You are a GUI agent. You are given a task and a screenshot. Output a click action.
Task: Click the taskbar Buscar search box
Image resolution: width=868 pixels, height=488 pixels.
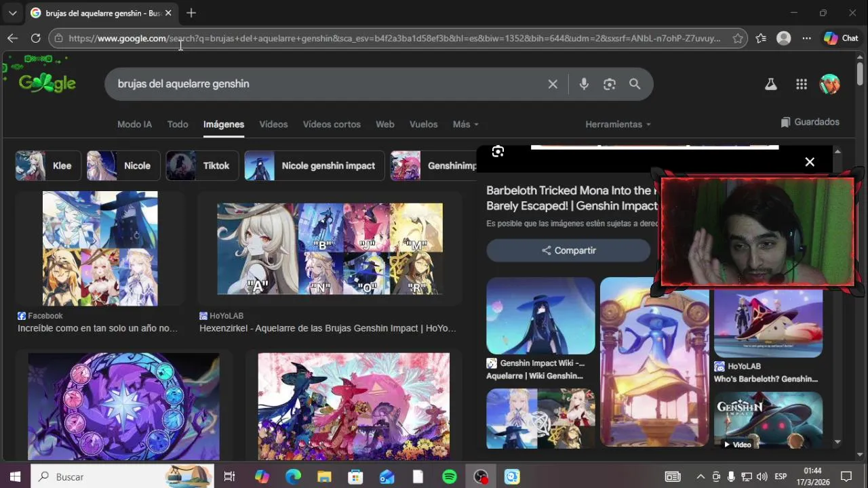[122, 477]
